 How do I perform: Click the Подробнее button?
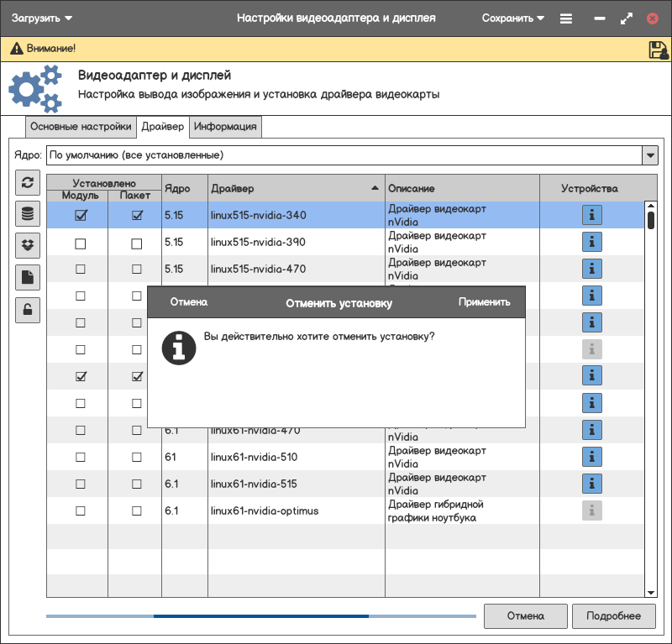(x=613, y=615)
